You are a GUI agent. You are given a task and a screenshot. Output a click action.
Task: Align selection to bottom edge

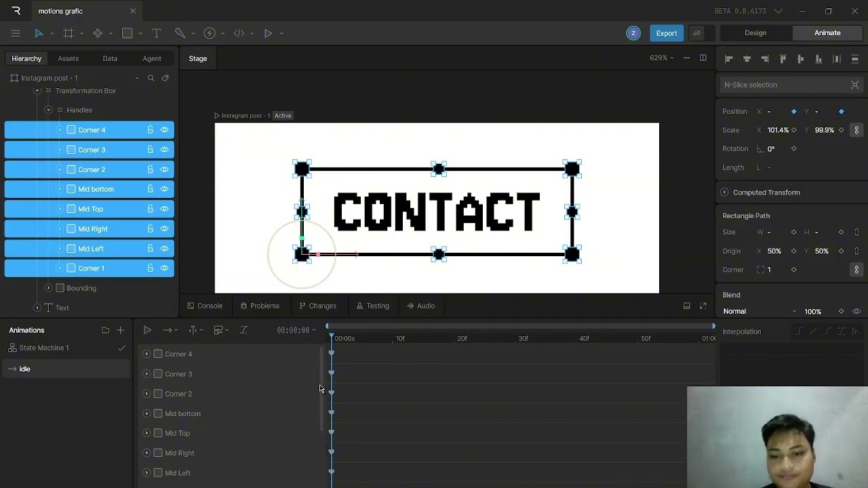(818, 59)
